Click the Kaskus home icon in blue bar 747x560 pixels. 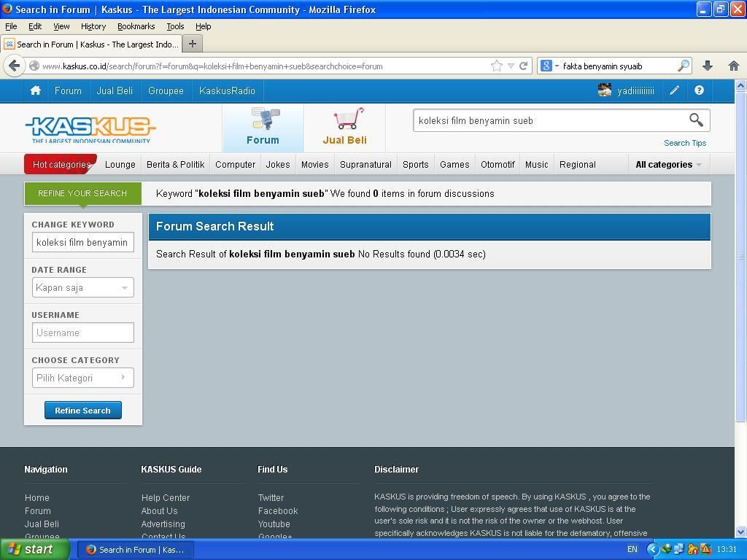[35, 90]
